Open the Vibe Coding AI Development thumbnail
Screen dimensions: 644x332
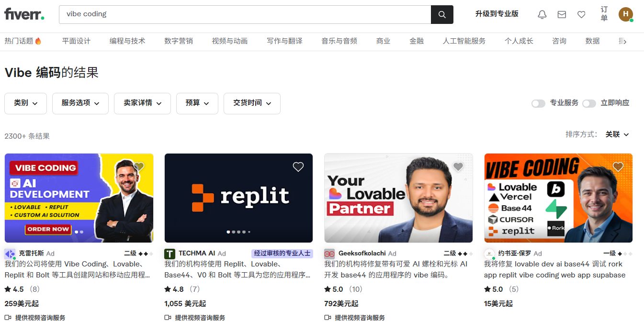[79, 198]
